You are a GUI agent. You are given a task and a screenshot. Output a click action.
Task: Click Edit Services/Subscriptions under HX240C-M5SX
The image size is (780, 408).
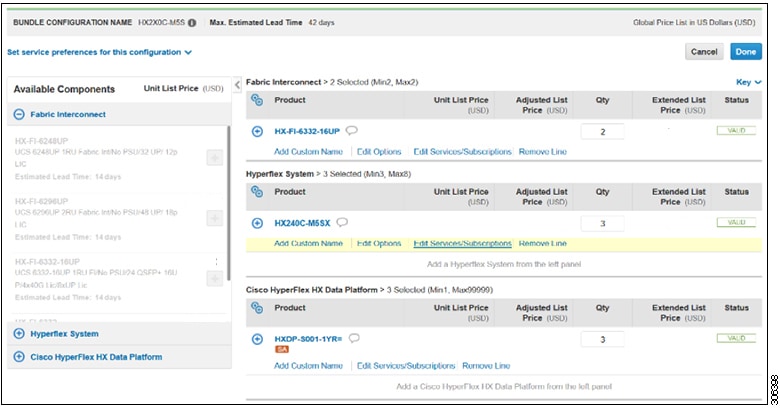463,243
